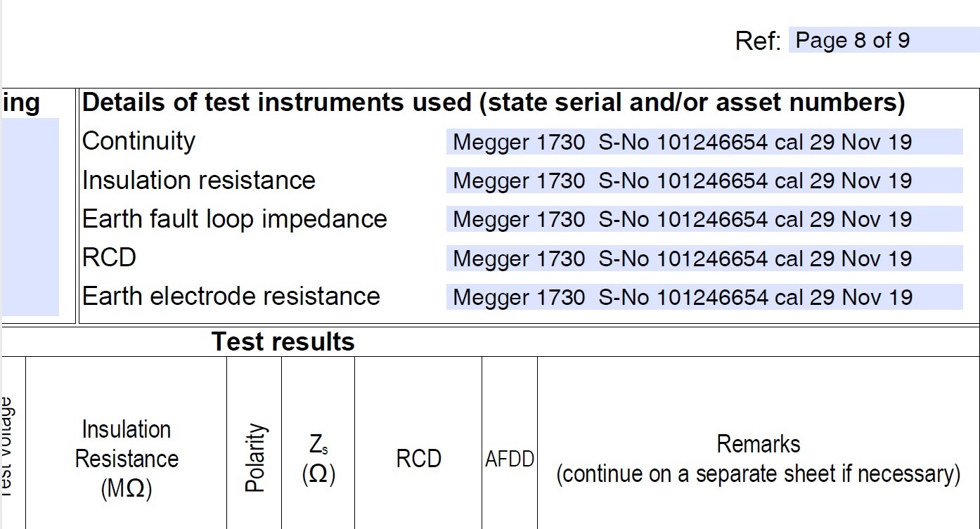The width and height of the screenshot is (980, 529).
Task: Click the blue shaded field on left edge
Action: point(30,217)
